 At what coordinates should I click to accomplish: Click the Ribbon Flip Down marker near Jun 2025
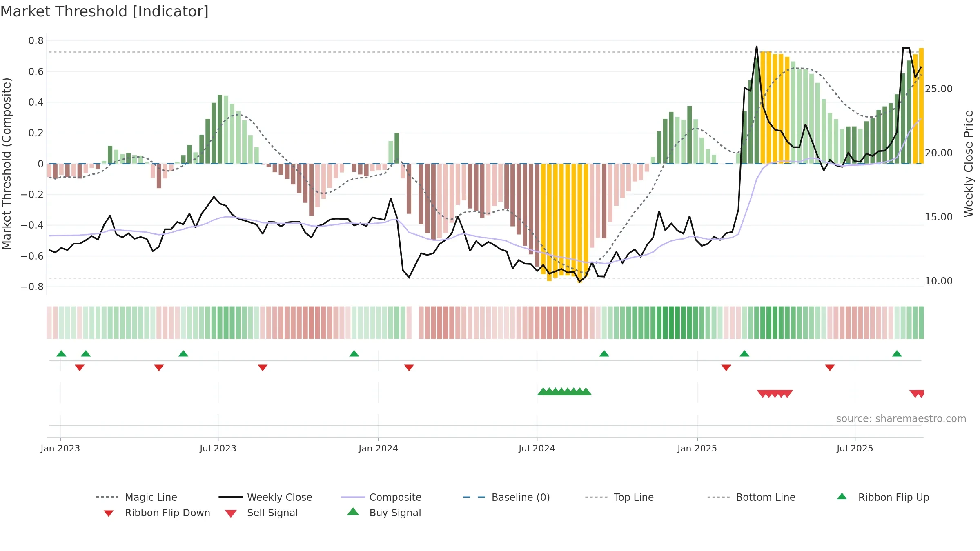(830, 368)
